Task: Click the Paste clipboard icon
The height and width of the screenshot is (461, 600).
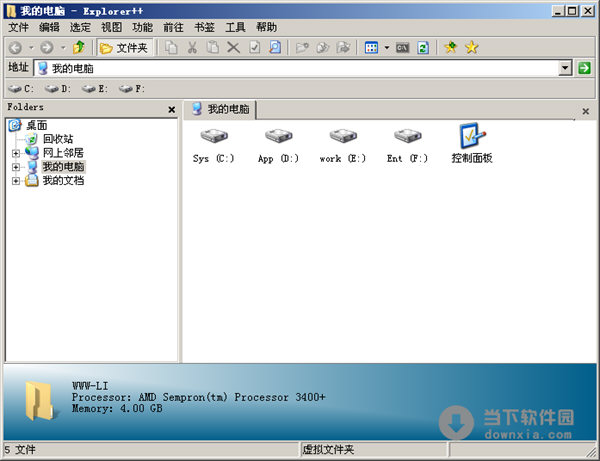Action: pos(213,47)
